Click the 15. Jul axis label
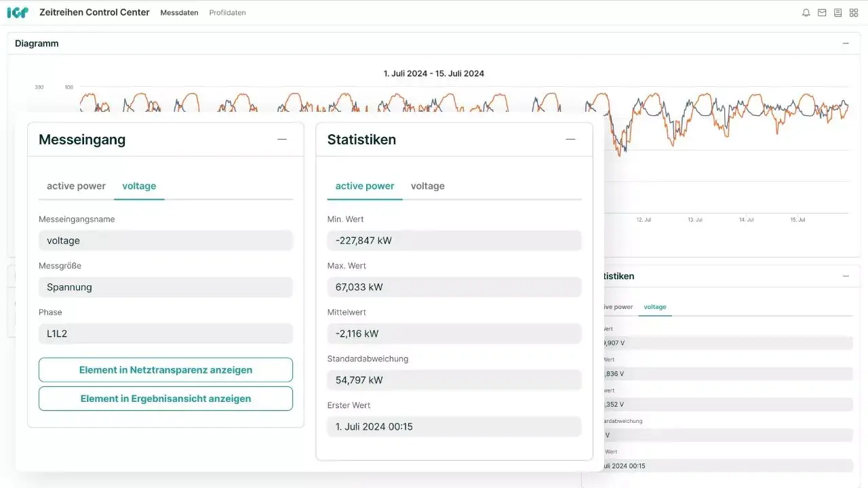 pos(797,220)
